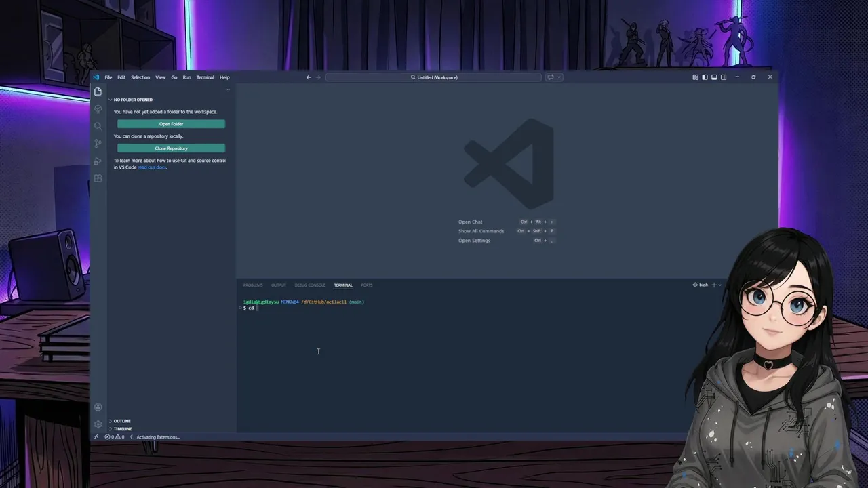Switch to the OUTPUT panel tab
Viewport: 868px width, 488px height.
click(279, 285)
